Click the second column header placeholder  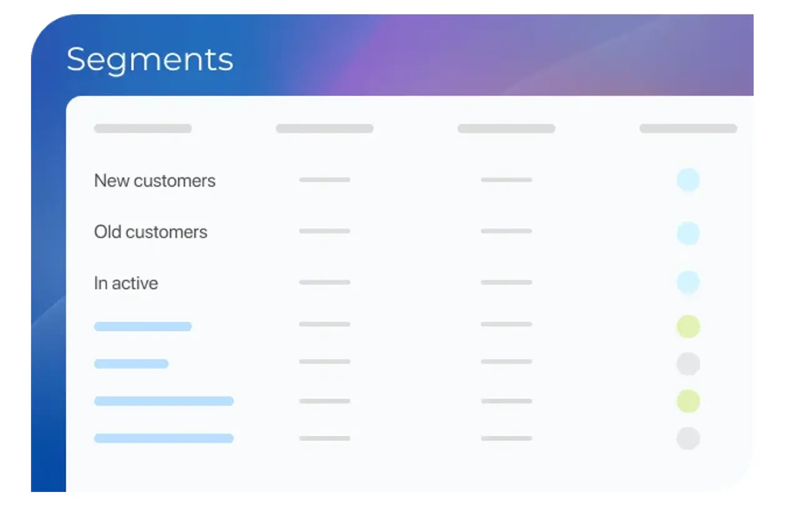point(324,129)
